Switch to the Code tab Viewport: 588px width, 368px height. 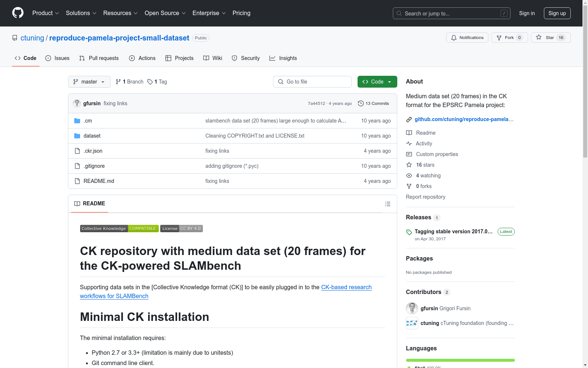pos(26,58)
